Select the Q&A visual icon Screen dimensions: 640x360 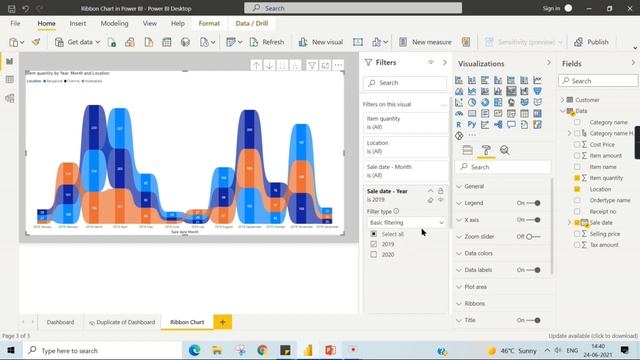pos(511,124)
